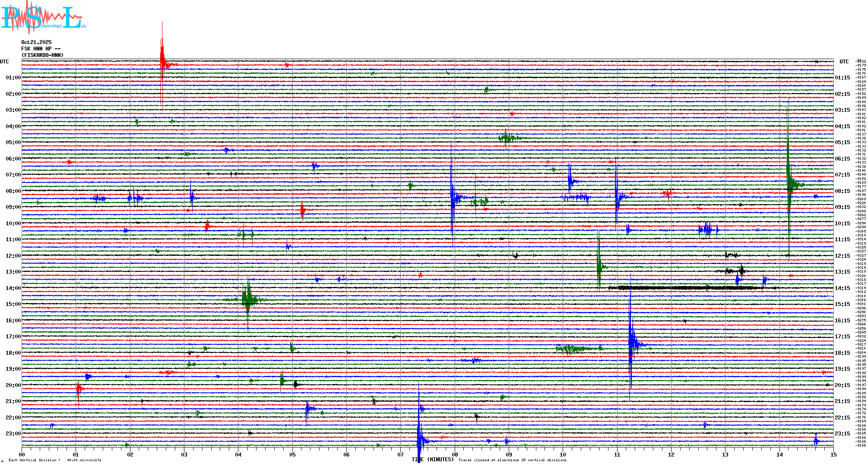The width and height of the screenshot is (868, 466).
Task: Click the left UTC axis label
Action: pos(4,62)
